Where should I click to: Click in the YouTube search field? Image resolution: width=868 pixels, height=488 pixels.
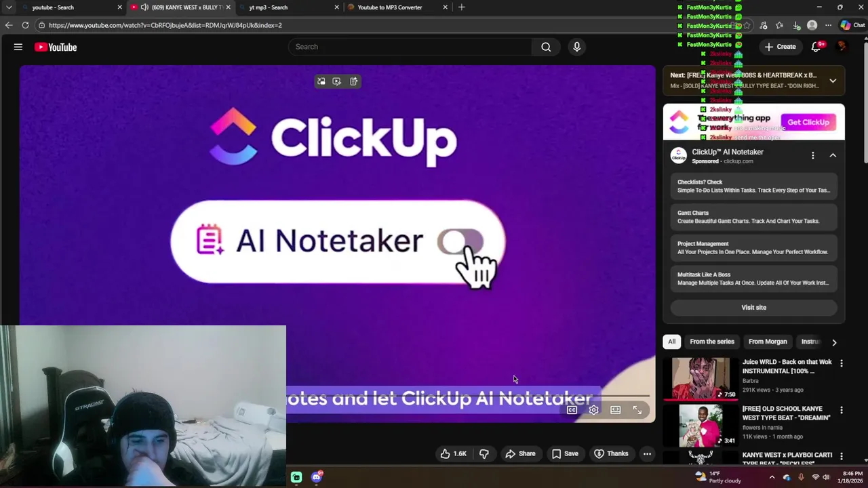tap(410, 47)
